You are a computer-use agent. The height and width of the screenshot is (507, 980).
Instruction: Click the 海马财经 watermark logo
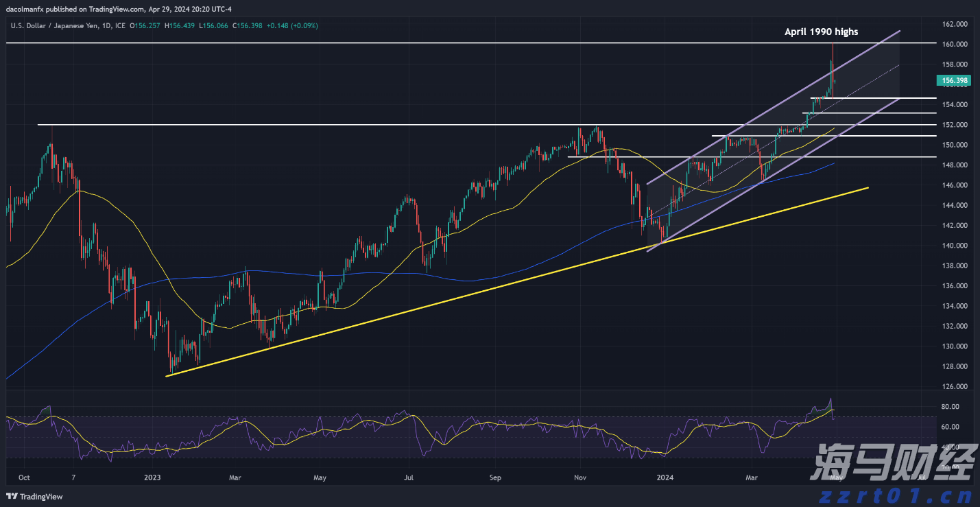(x=890, y=464)
